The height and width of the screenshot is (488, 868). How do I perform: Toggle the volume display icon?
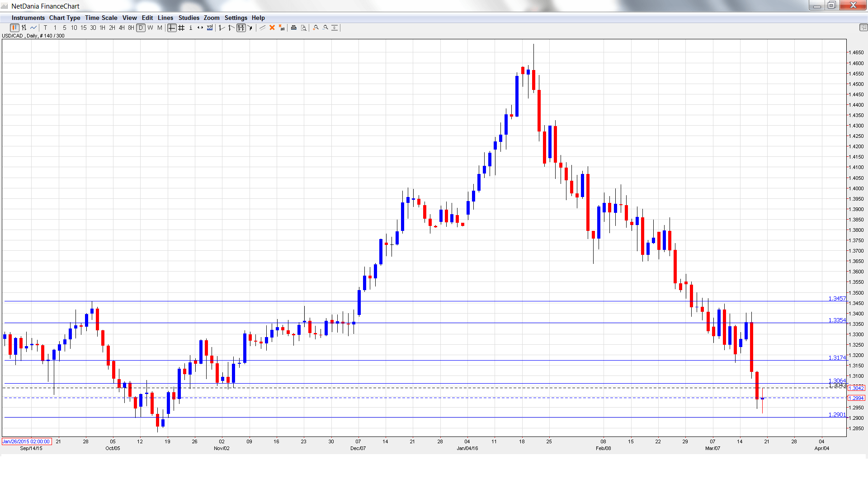coord(210,28)
